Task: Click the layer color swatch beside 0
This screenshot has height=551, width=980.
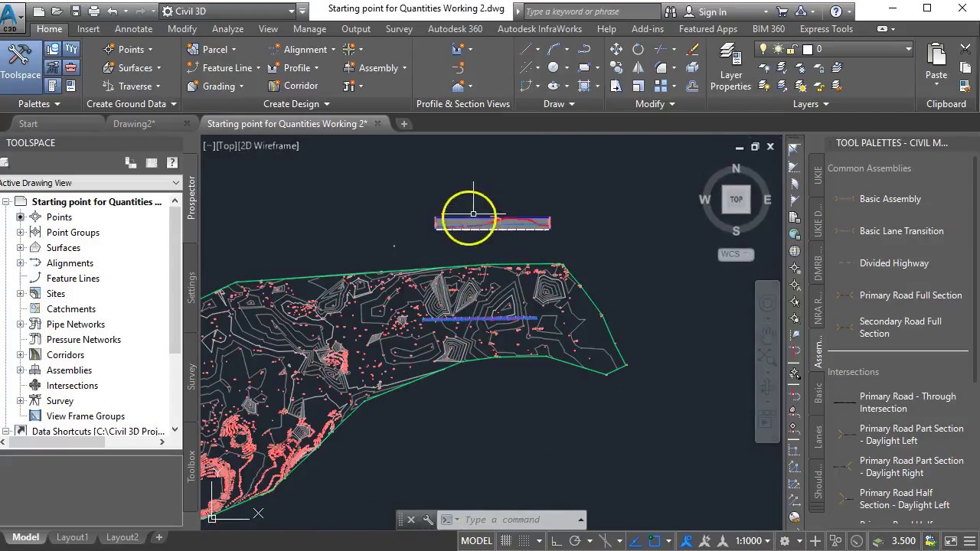Action: pos(807,49)
